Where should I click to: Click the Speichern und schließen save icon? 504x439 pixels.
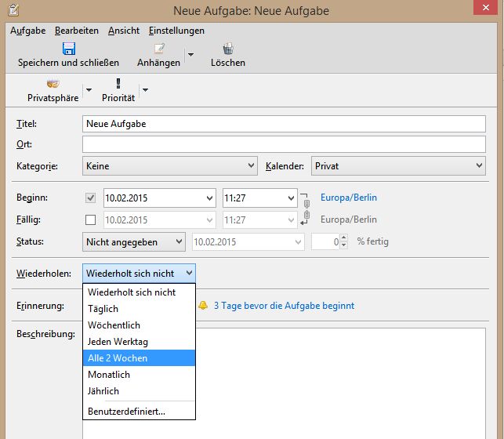point(68,49)
